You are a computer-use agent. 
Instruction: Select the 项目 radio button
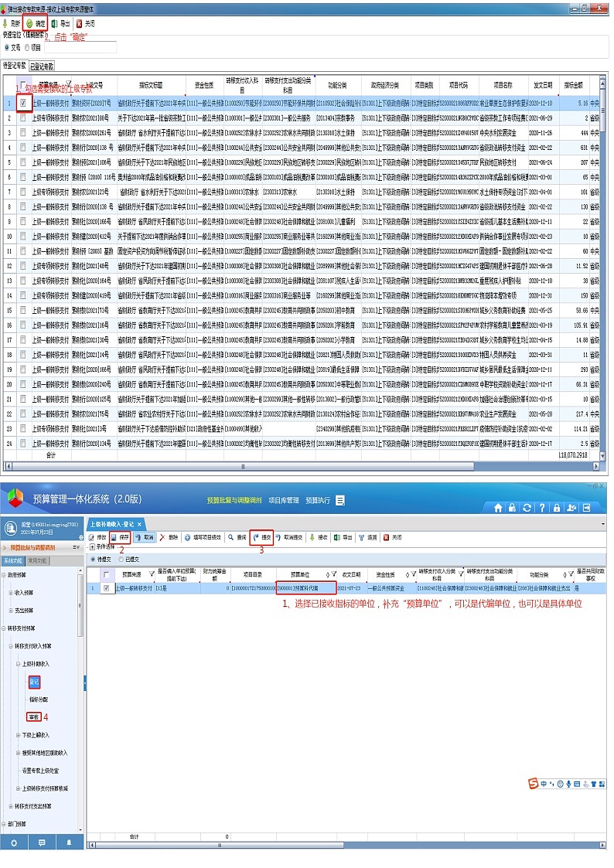pos(28,47)
